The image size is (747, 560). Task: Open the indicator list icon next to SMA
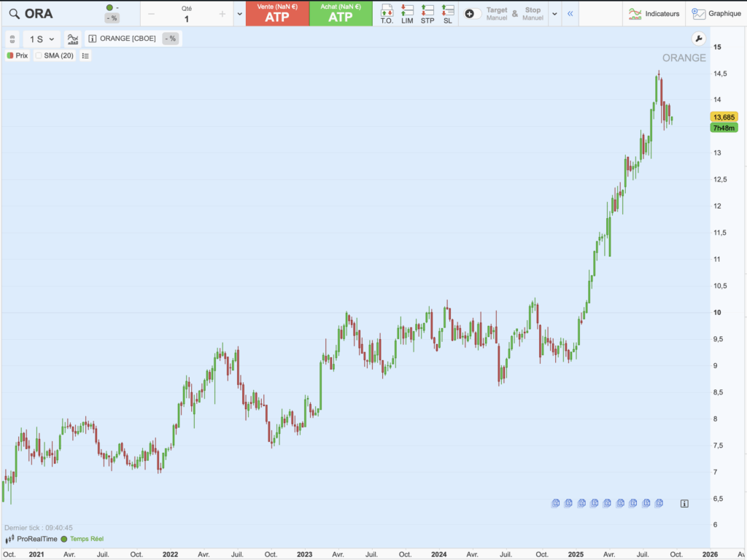[x=85, y=55]
